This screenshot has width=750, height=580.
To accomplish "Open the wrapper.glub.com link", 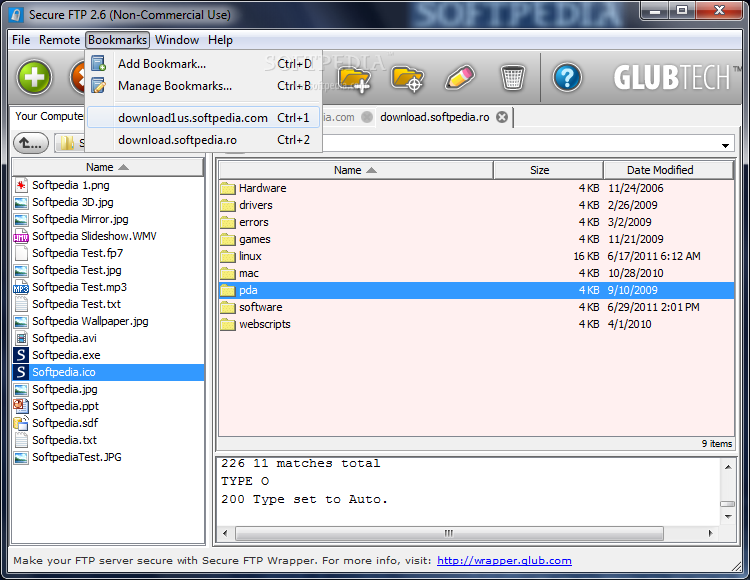I will (504, 560).
